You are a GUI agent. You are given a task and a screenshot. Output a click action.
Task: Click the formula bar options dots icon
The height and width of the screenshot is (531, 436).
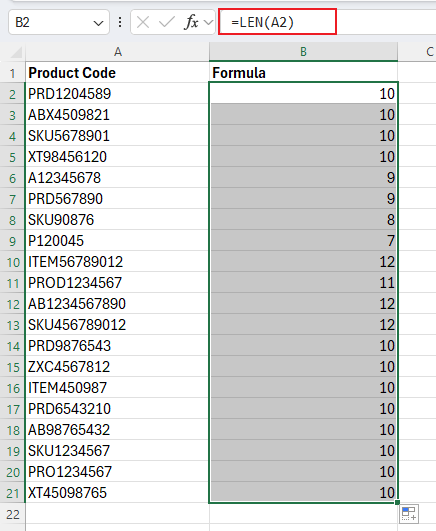tap(120, 22)
